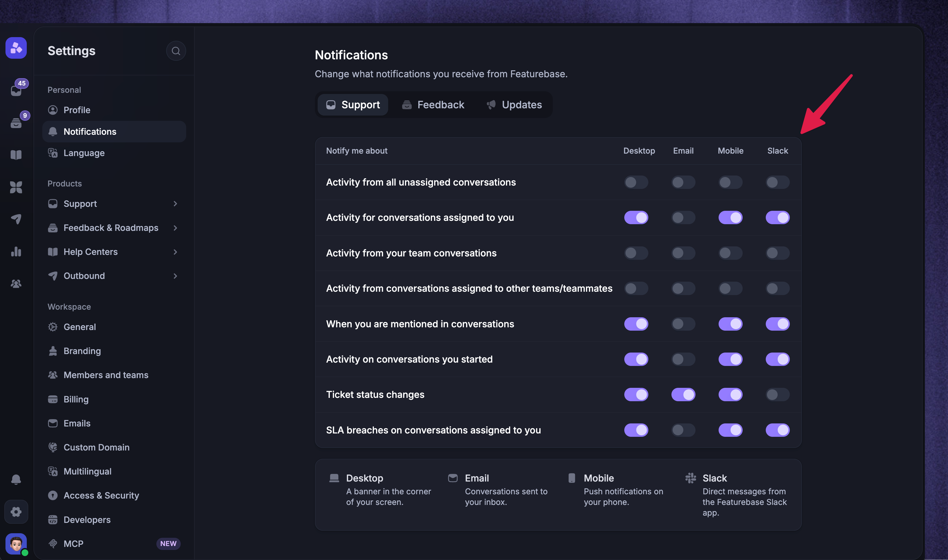Open the user avatar menu
The image size is (948, 560).
pyautogui.click(x=16, y=544)
